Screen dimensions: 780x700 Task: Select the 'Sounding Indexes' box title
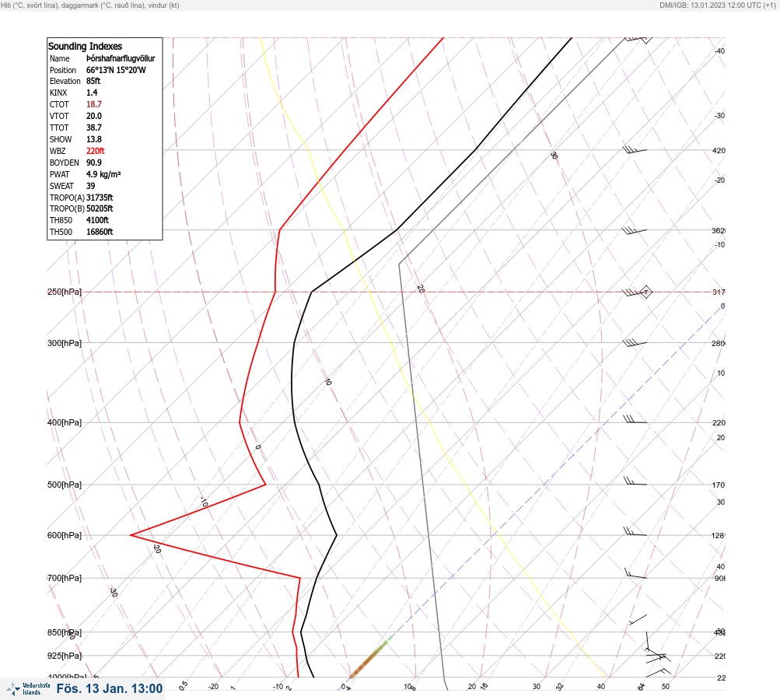point(85,46)
